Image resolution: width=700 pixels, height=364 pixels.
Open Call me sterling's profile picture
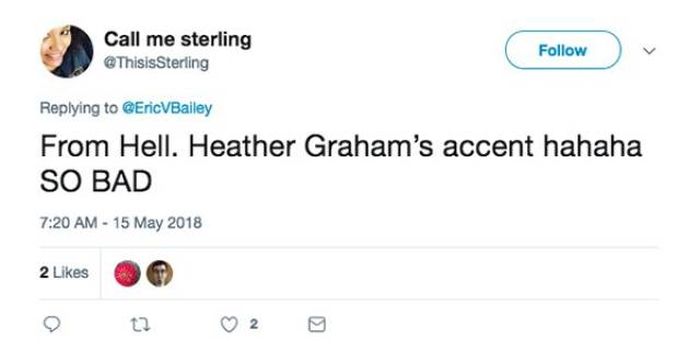(x=67, y=51)
